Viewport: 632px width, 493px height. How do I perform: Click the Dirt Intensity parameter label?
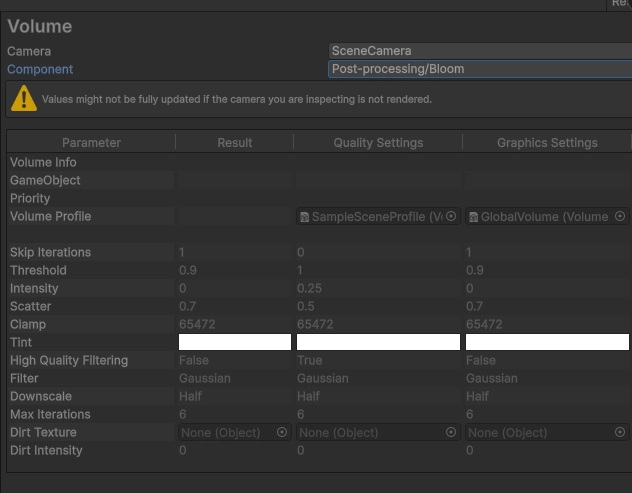(46, 450)
